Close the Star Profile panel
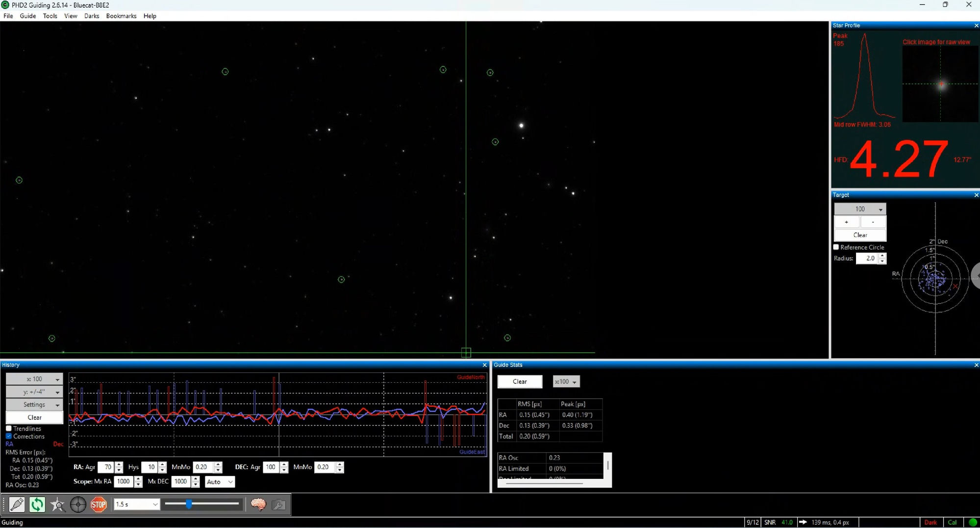Screen dimensions: 980x528 point(976,26)
